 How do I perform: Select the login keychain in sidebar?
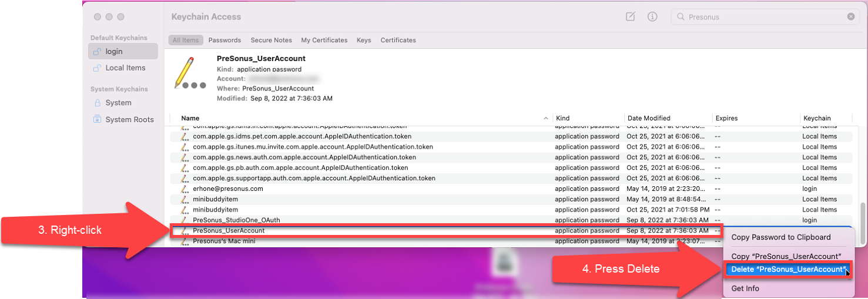[x=123, y=51]
